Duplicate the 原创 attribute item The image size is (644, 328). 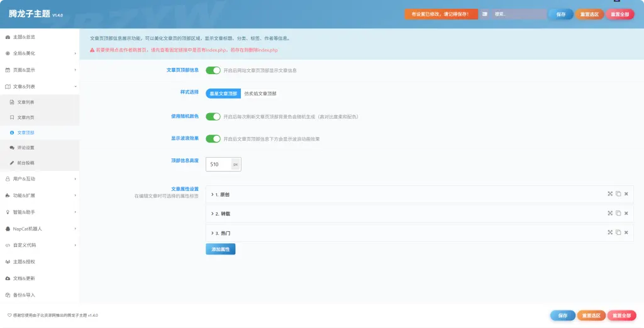(x=618, y=194)
